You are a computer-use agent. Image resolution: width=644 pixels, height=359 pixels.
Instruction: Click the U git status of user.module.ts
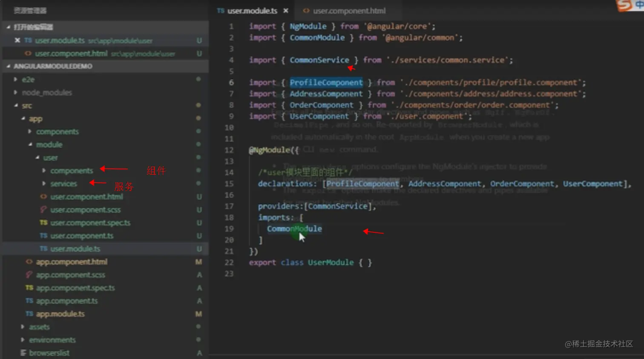point(199,249)
